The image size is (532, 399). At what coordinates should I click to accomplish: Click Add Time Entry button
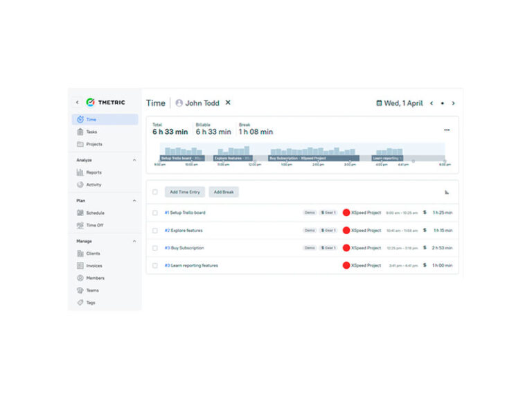(185, 192)
